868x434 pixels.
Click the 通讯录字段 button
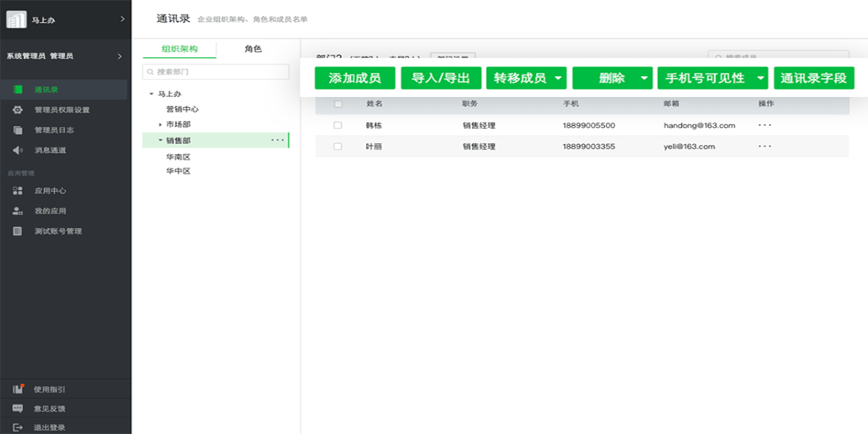[x=814, y=78]
